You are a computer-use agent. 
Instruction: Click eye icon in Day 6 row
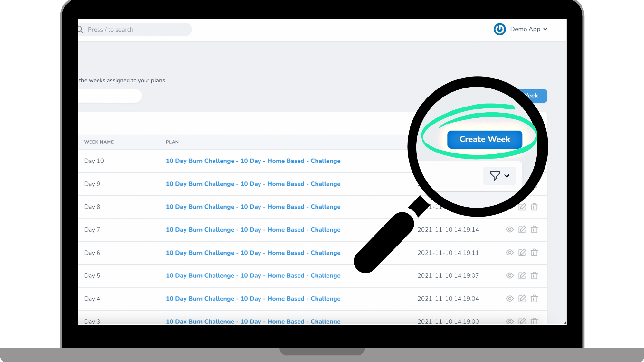tap(509, 253)
